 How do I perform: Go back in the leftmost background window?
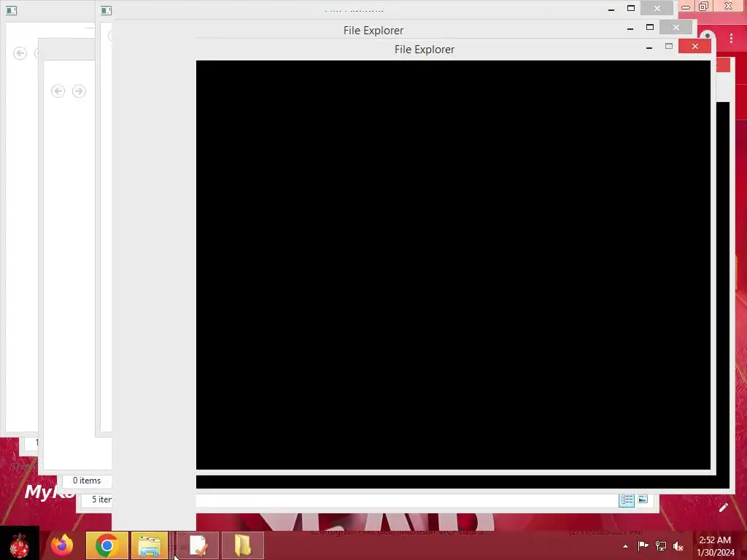[x=20, y=53]
